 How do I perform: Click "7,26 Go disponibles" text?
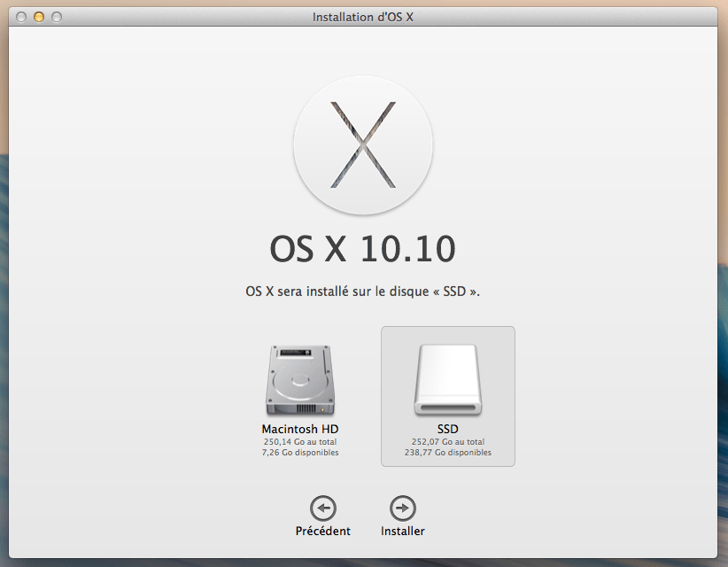pos(300,453)
